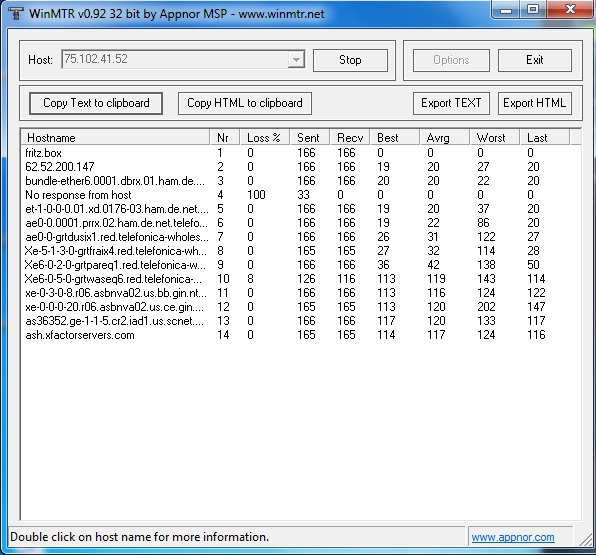Minimize the WinMTR window

506,10
